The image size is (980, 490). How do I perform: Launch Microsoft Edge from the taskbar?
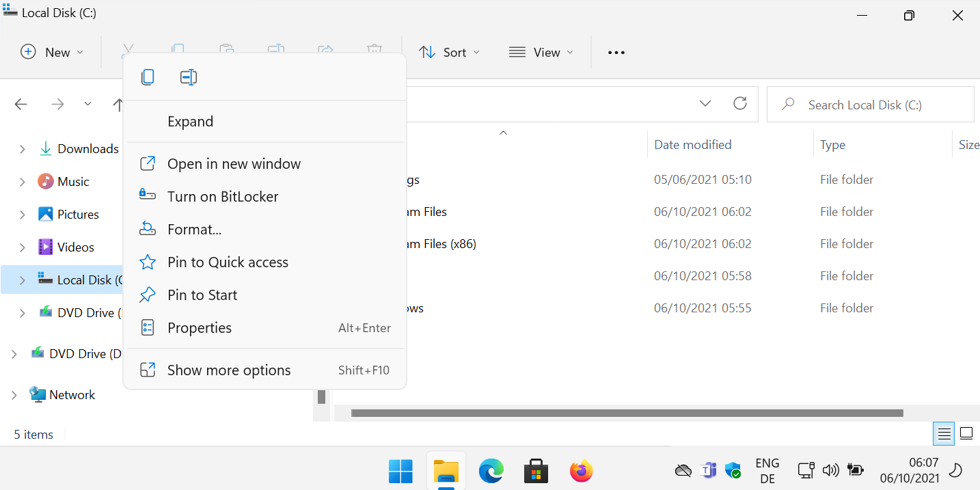pyautogui.click(x=491, y=471)
